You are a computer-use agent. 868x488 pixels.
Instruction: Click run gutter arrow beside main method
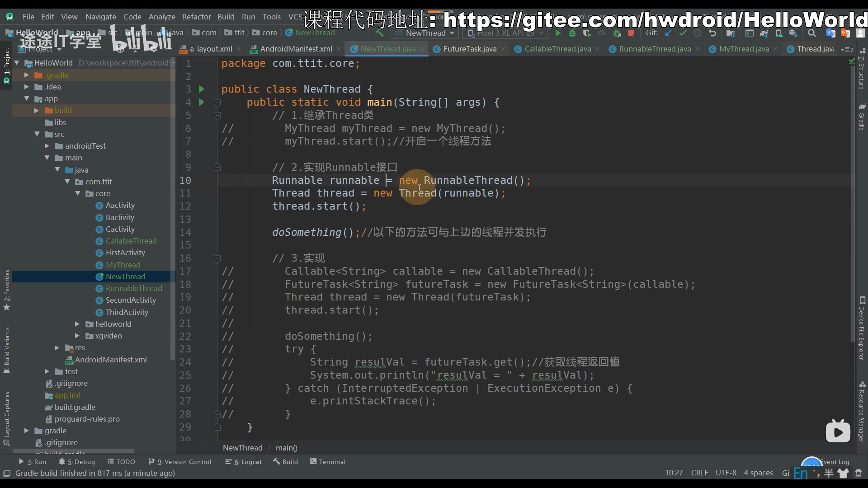point(202,102)
